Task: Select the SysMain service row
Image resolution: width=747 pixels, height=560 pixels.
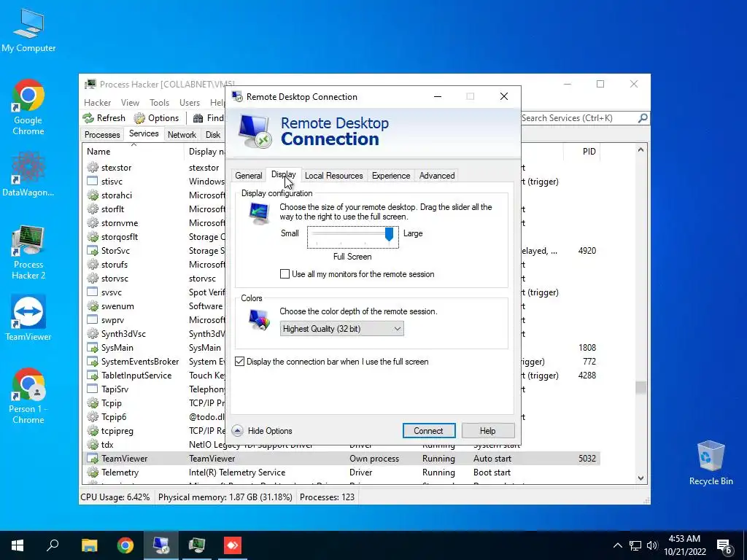Action: tap(153, 348)
